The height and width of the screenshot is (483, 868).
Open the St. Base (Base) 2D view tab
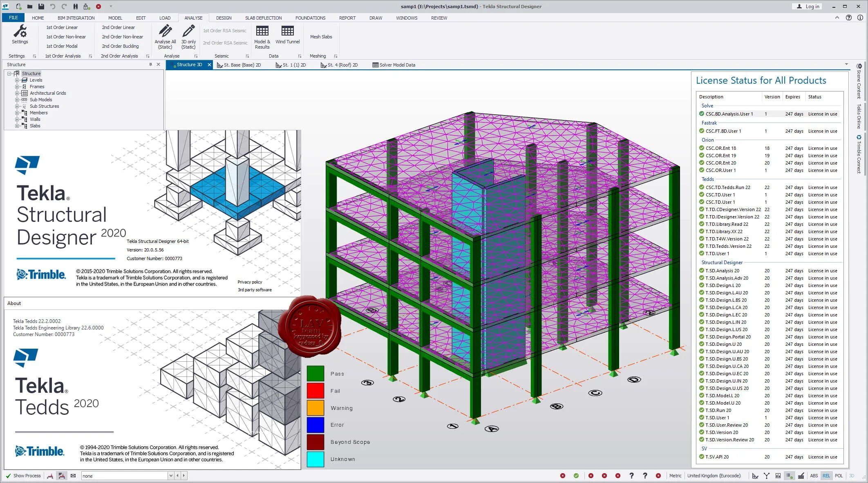pos(242,65)
